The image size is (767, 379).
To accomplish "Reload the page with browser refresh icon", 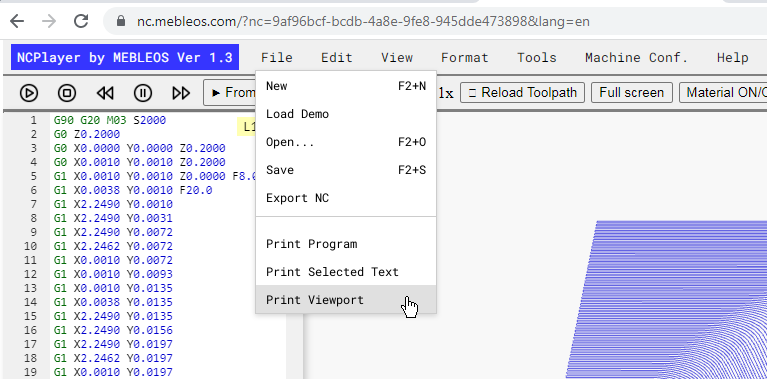I will [x=81, y=21].
